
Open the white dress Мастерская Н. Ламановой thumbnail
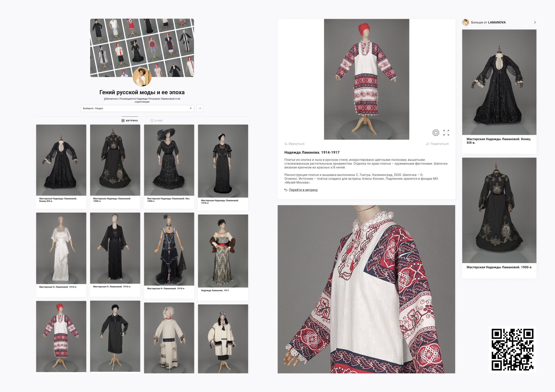61,248
